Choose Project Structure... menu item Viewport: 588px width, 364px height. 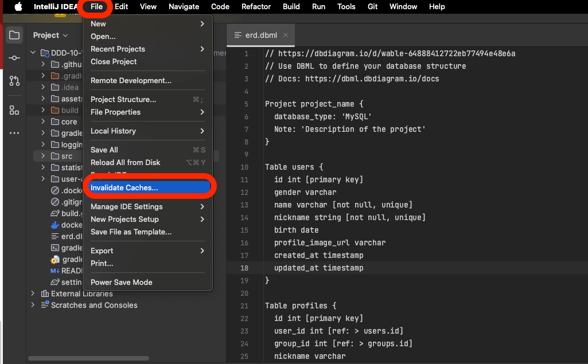148,99
